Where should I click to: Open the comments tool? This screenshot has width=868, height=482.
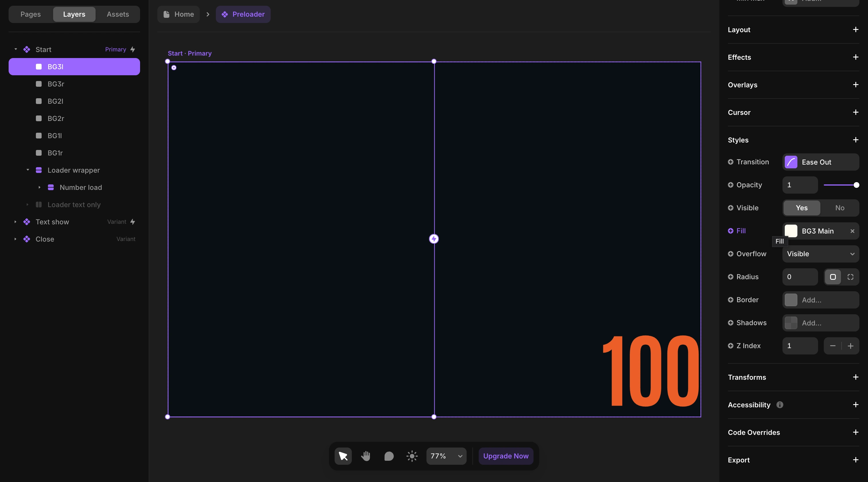click(x=389, y=456)
